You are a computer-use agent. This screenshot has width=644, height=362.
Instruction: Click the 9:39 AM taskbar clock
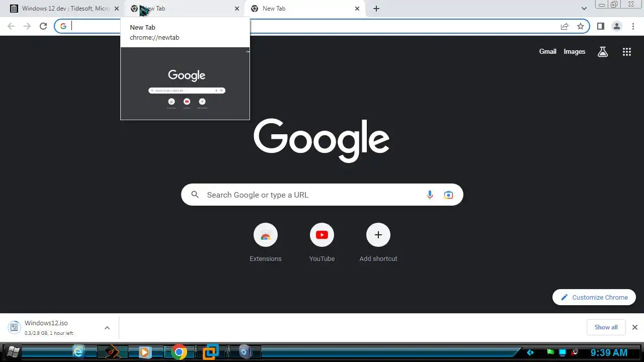(609, 352)
